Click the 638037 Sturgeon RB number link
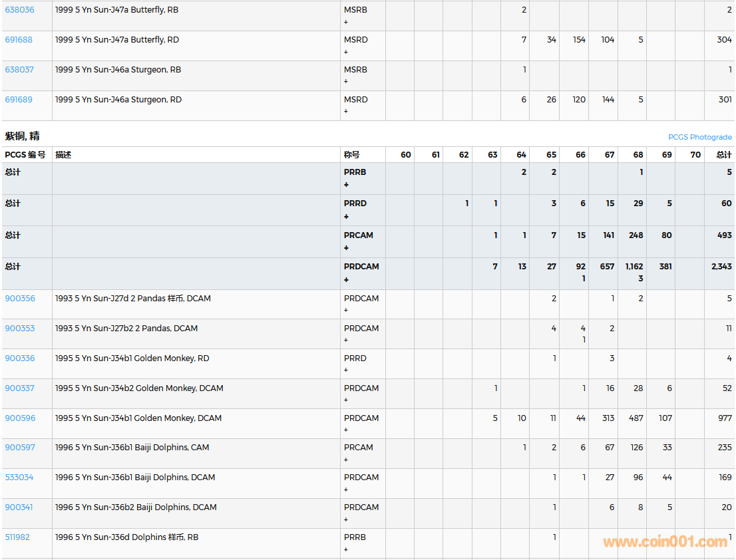The width and height of the screenshot is (736, 560). pyautogui.click(x=19, y=70)
